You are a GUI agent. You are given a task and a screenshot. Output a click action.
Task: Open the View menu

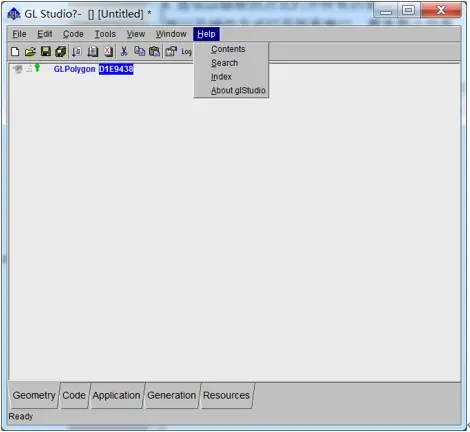(x=136, y=34)
